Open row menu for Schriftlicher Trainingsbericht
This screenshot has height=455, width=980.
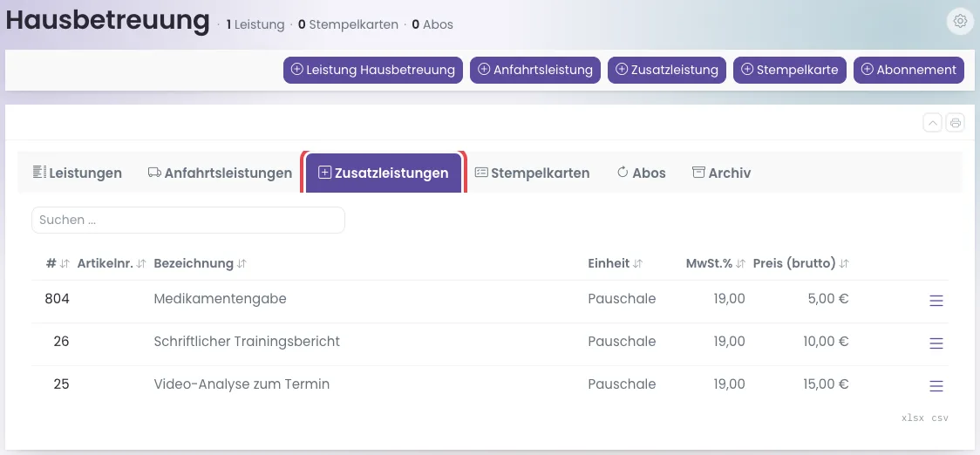tap(936, 343)
